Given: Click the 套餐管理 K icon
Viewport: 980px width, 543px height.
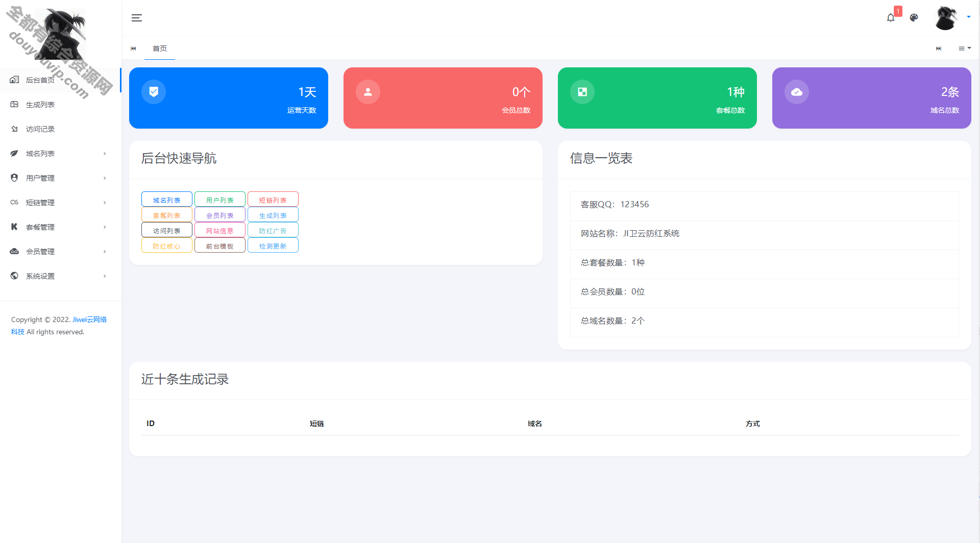Looking at the screenshot, I should click(x=14, y=227).
